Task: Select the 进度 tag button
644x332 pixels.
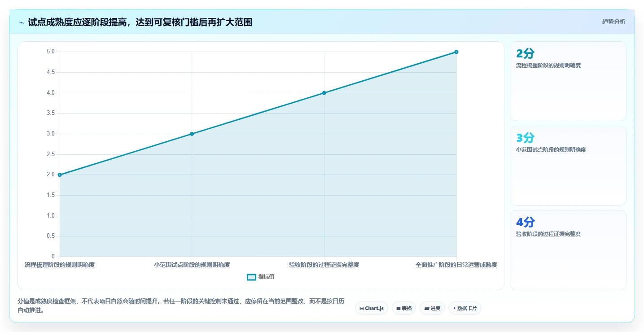Action: (432, 308)
